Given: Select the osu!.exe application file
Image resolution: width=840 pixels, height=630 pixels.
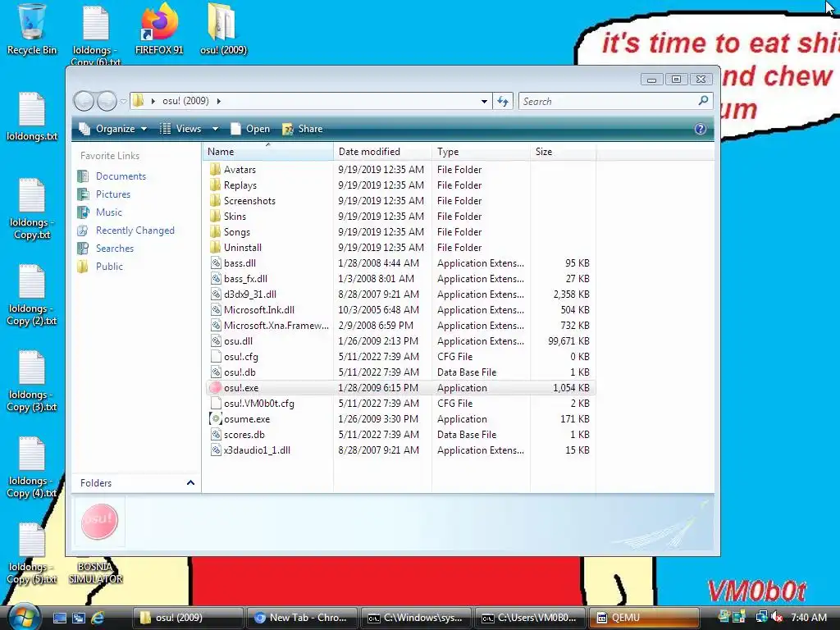Looking at the screenshot, I should [400, 387].
